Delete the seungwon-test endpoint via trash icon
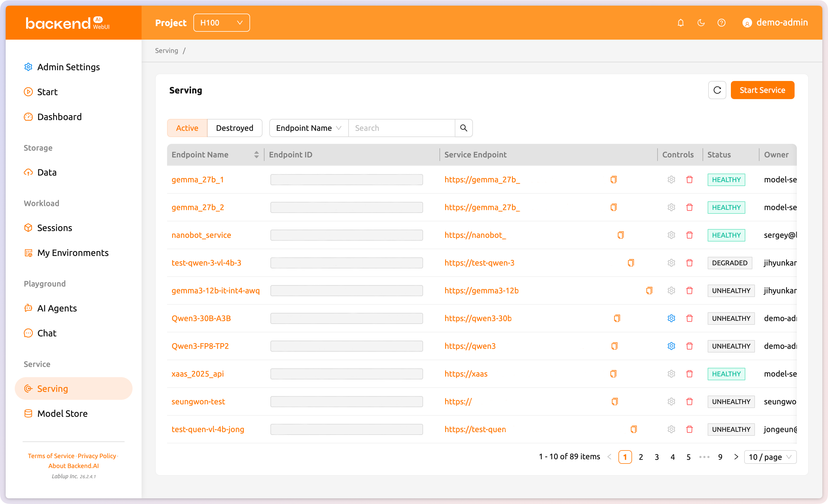Image resolution: width=828 pixels, height=504 pixels. (689, 402)
